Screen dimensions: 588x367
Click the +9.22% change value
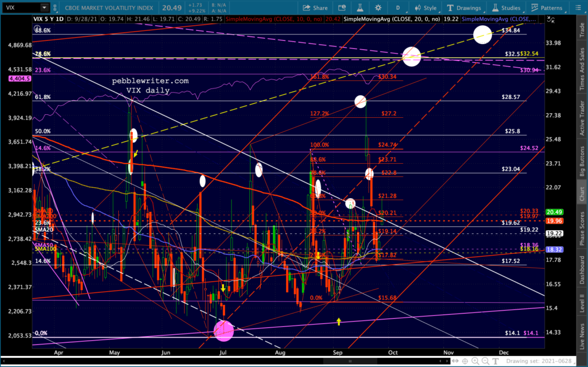[196, 11]
